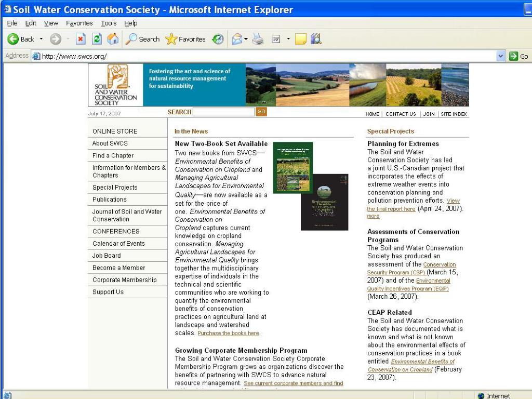Click the page icon in the address bar

tap(36, 56)
